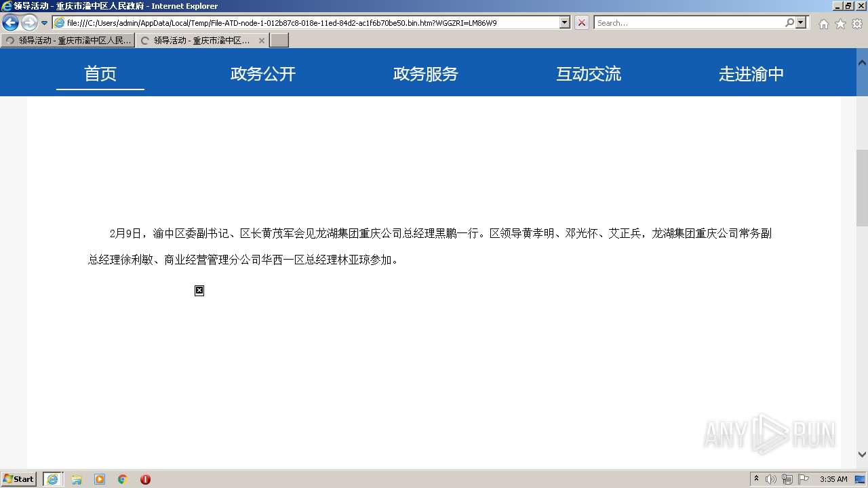The image size is (868, 488).
Task: Click the vertical scrollbar thumb
Action: click(x=862, y=188)
